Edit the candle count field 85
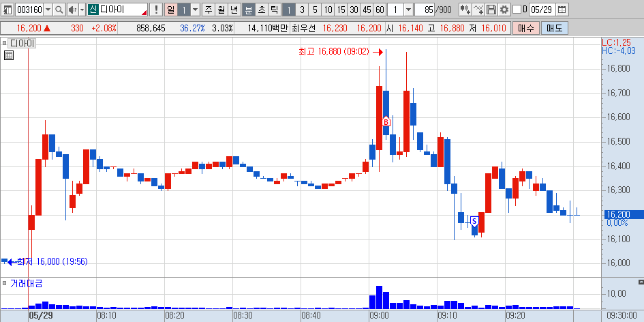 [x=425, y=10]
